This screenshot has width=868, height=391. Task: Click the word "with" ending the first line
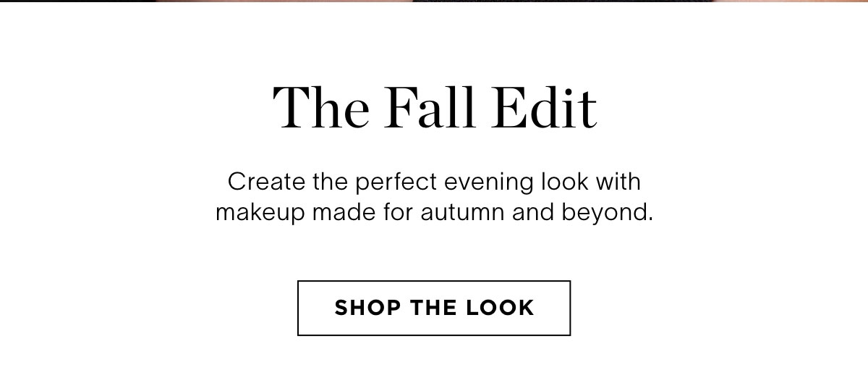point(620,181)
